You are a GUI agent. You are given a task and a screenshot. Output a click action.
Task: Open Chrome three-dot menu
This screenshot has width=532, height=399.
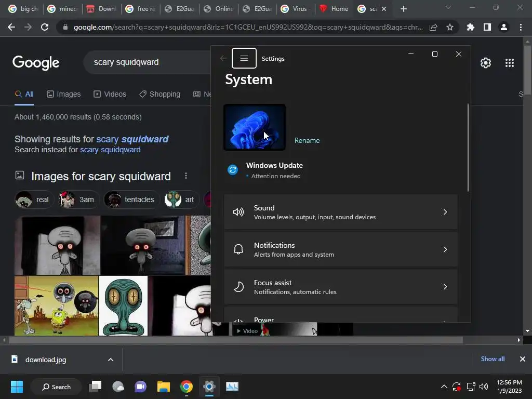click(x=521, y=27)
